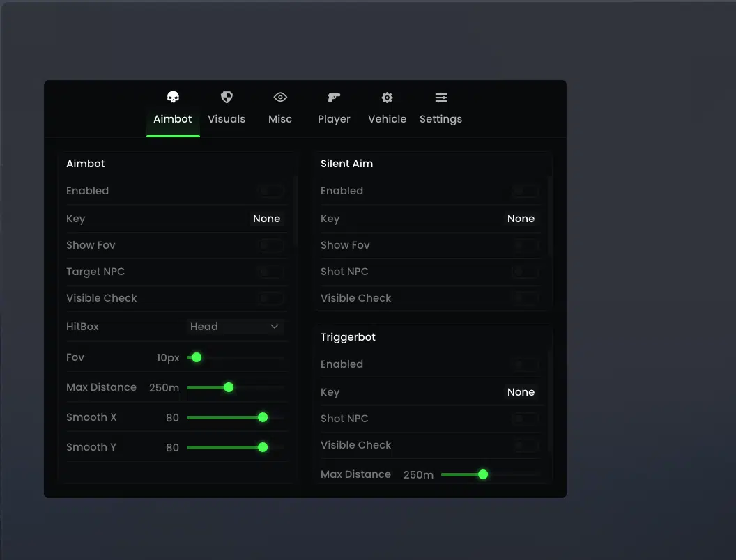Click the Triggerbot Key None button

pyautogui.click(x=521, y=392)
